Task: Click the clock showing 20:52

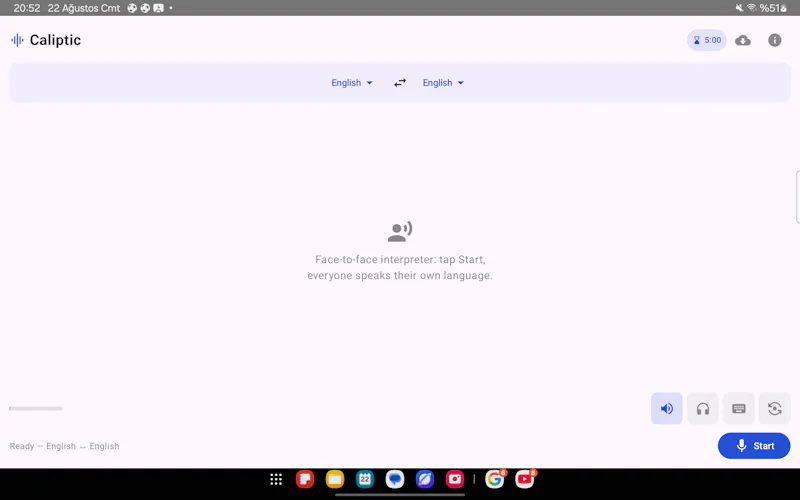Action: [x=27, y=8]
